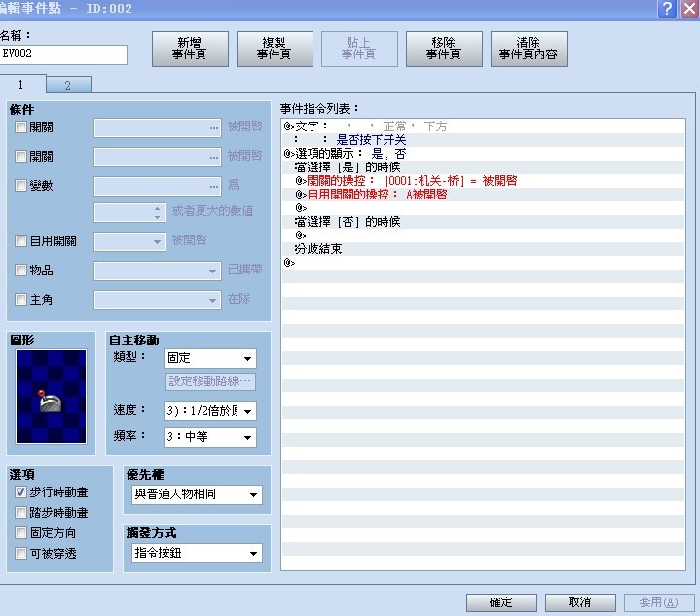Viewport: 700px width, 616px height.
Task: Check the 可被穿透 option
Action: click(x=20, y=554)
